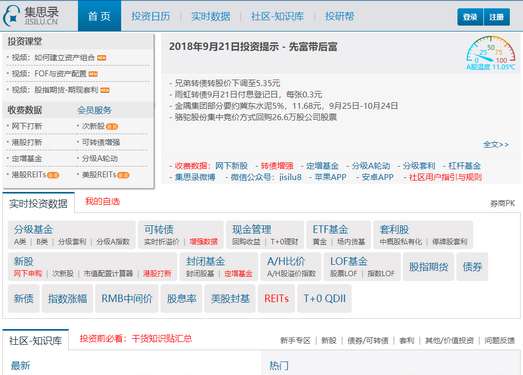523x375 pixels.
Task: Open REITs tile
Action: 276,299
